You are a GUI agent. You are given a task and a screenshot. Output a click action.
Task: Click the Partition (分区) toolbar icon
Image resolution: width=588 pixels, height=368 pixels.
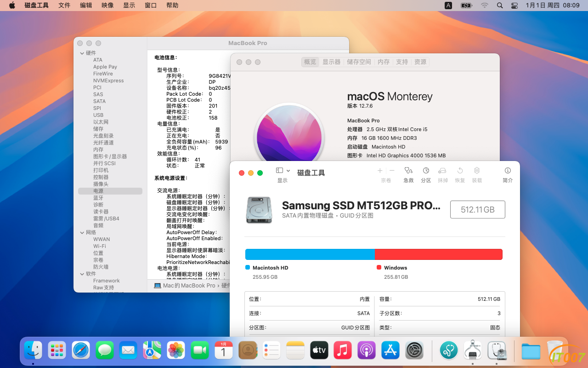tap(426, 171)
